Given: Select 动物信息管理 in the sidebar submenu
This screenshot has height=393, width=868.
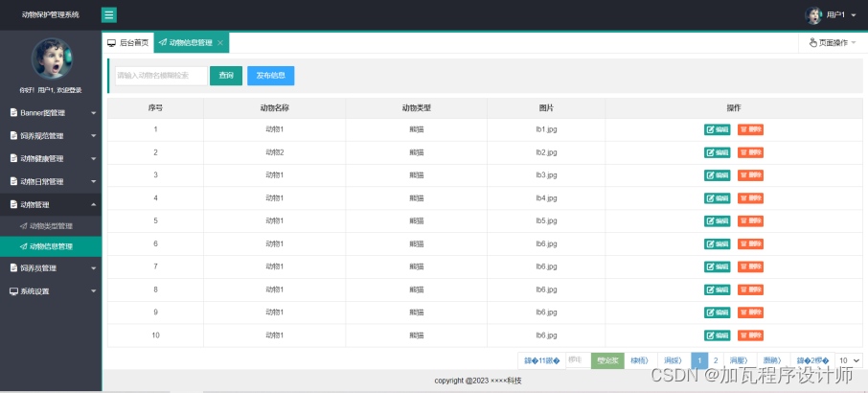Looking at the screenshot, I should coord(51,246).
